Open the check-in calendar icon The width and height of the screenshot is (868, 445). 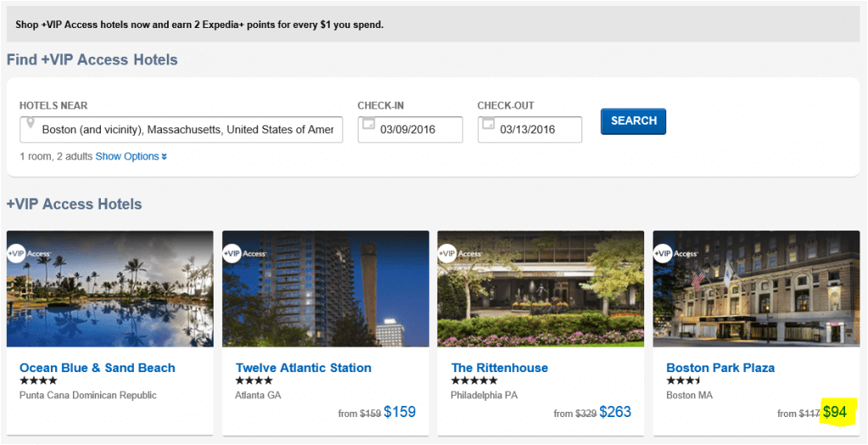368,123
